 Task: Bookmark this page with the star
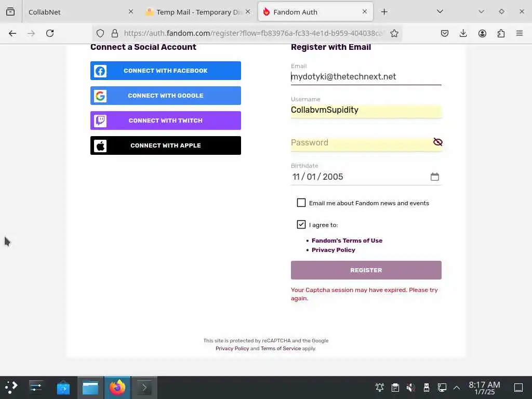(x=394, y=33)
